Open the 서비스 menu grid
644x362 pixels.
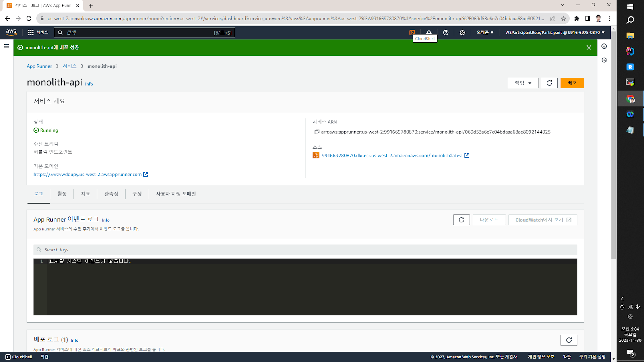tap(38, 33)
